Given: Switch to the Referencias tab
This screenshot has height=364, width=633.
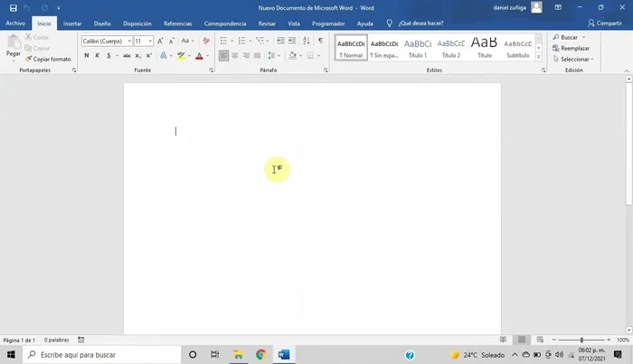Looking at the screenshot, I should point(177,23).
